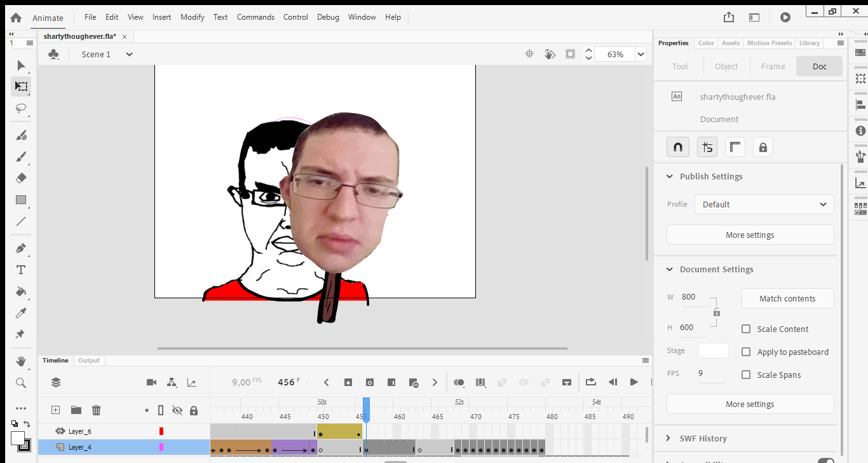The width and height of the screenshot is (868, 463).
Task: Switch to the Motion Presets tab
Action: (770, 43)
